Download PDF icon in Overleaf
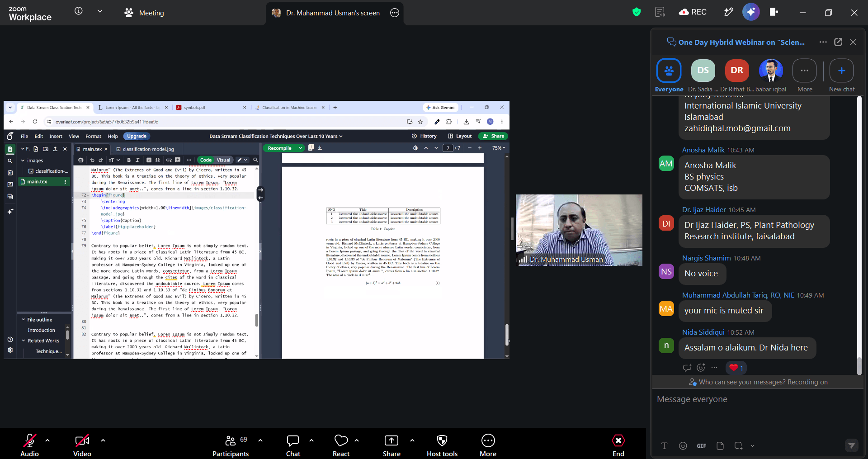Viewport: 868px width, 459px height. 320,148
